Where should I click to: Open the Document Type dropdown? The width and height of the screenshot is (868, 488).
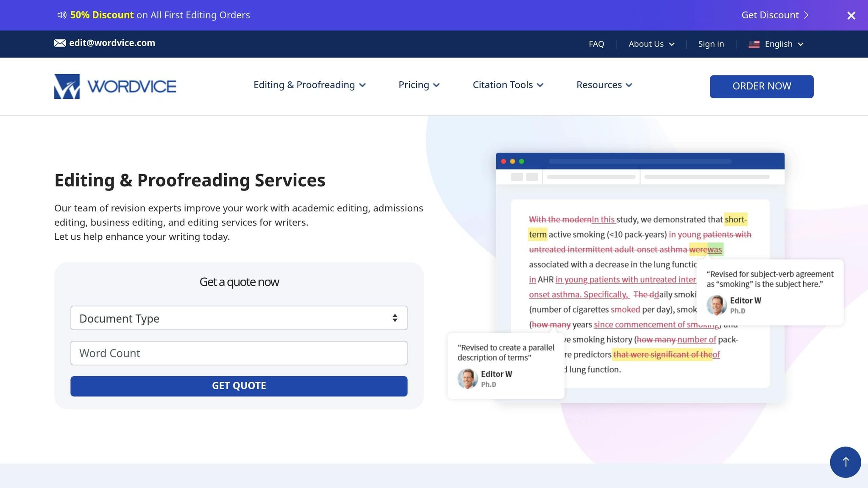coord(239,318)
